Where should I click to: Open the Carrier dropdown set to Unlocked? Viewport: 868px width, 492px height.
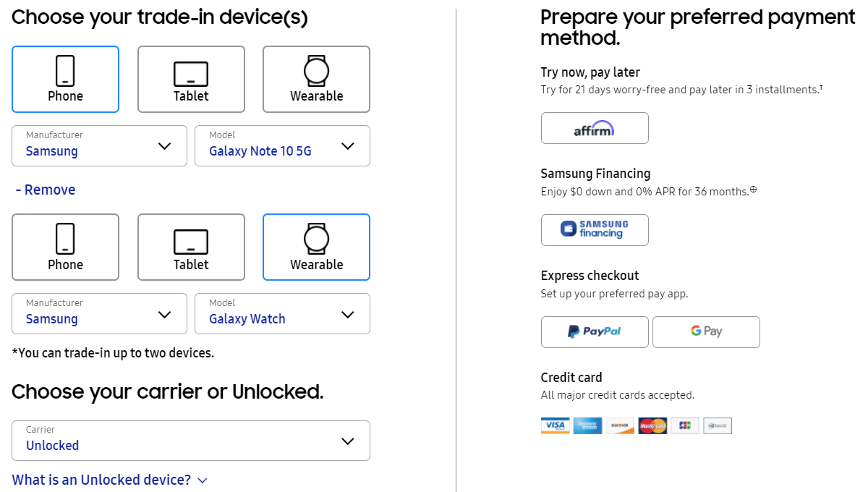[x=191, y=441]
